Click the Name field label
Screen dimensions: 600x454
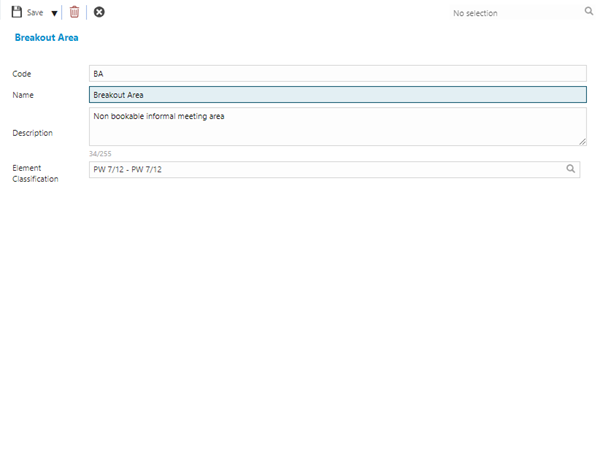[x=23, y=95]
